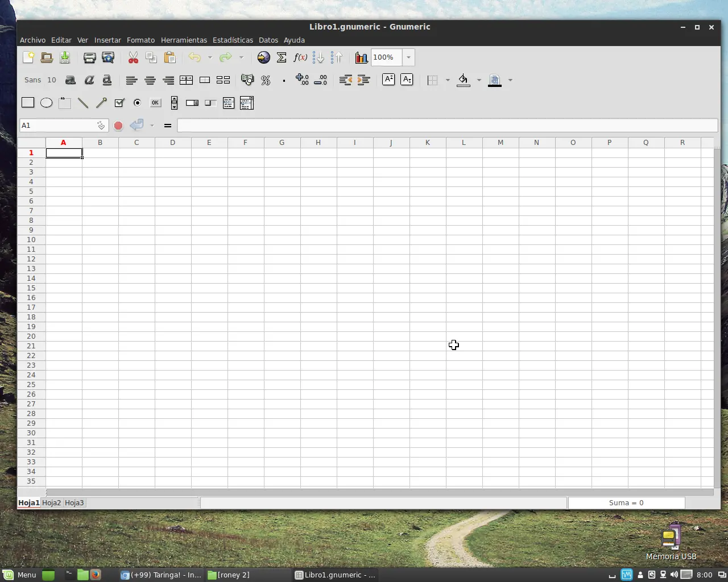
Task: Apply current font color
Action: tap(495, 80)
